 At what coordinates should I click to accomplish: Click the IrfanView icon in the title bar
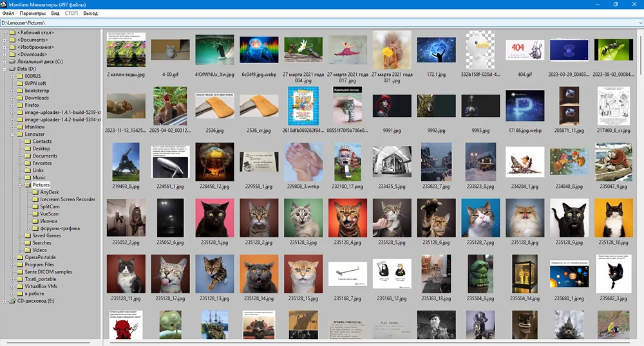[x=4, y=4]
